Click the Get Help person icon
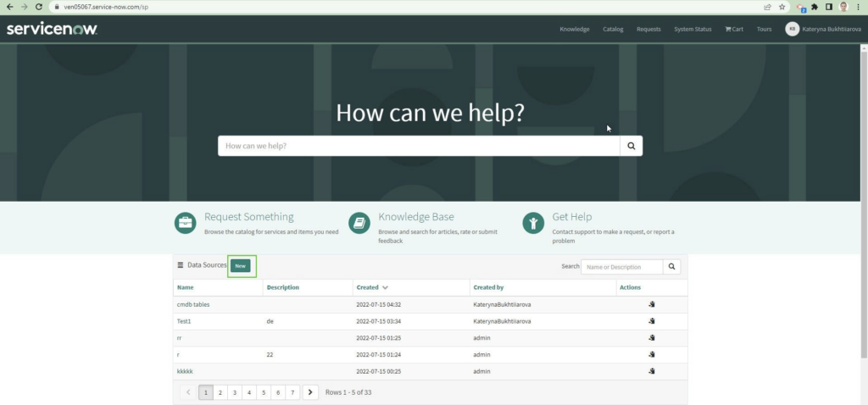This screenshot has width=868, height=405. [x=533, y=223]
